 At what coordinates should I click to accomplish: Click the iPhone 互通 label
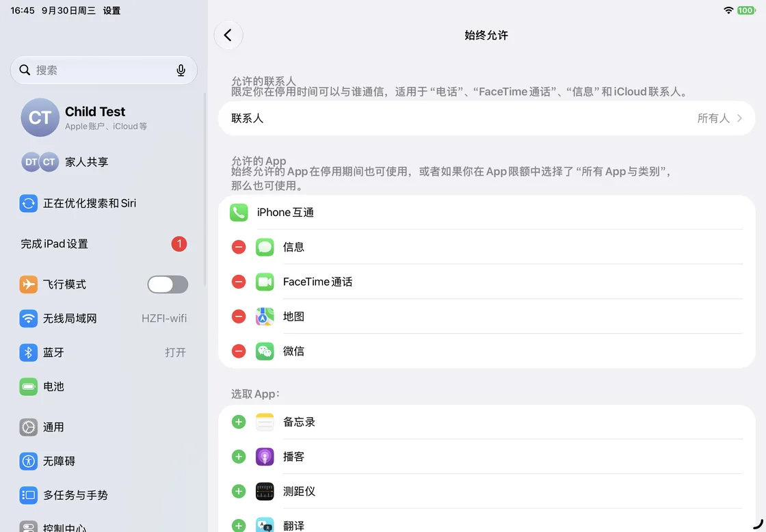click(x=285, y=213)
